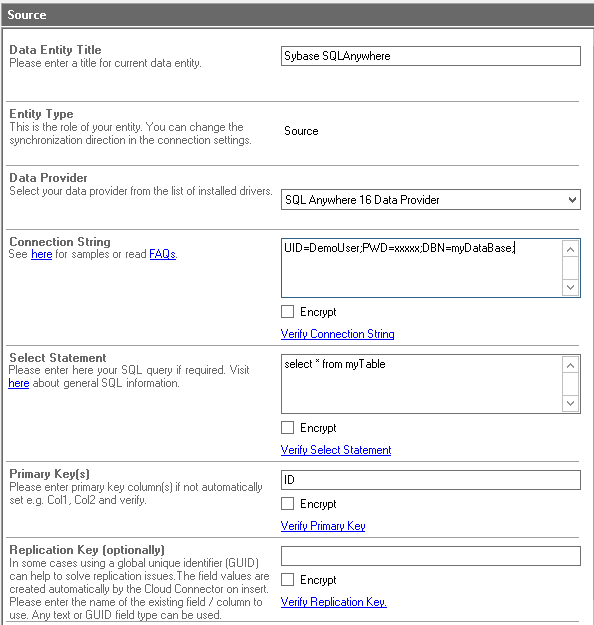
Task: Click the 'Connection String' heading label
Action: pos(60,242)
